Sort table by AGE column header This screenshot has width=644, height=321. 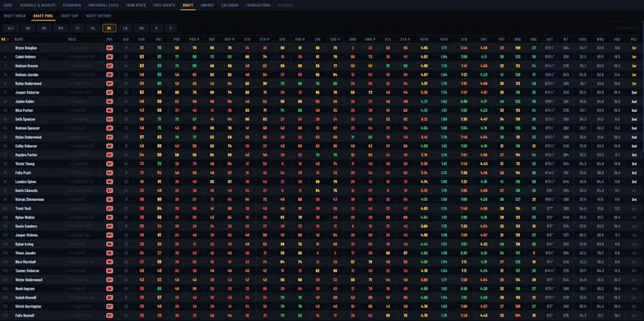(126, 40)
